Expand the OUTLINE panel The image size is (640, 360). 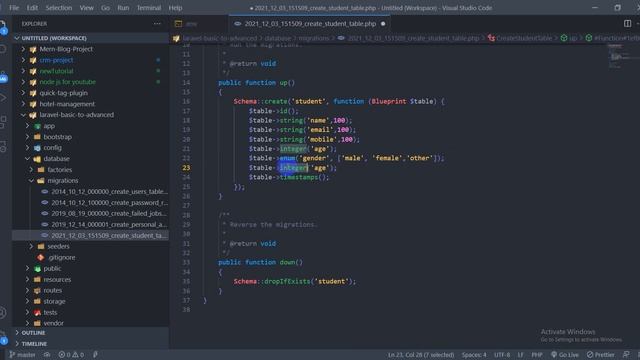pyautogui.click(x=17, y=333)
